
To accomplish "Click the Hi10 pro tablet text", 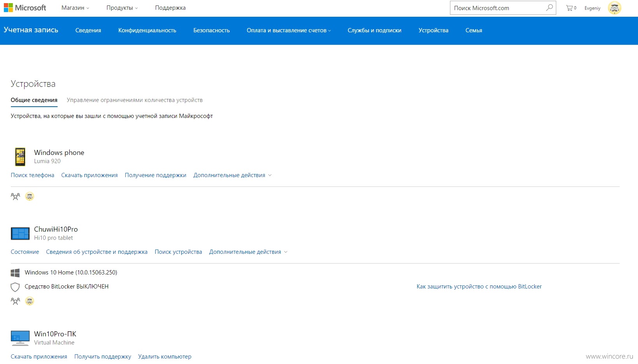I will pos(53,238).
